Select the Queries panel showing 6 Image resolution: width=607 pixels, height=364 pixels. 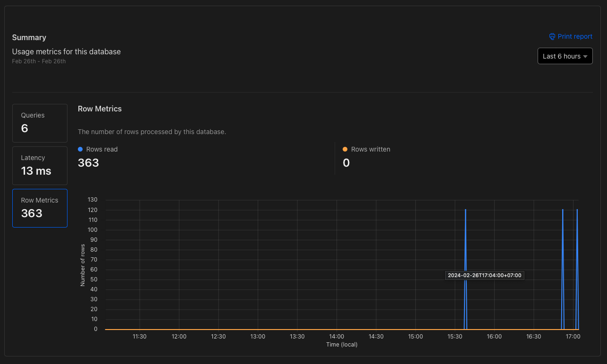pos(40,123)
